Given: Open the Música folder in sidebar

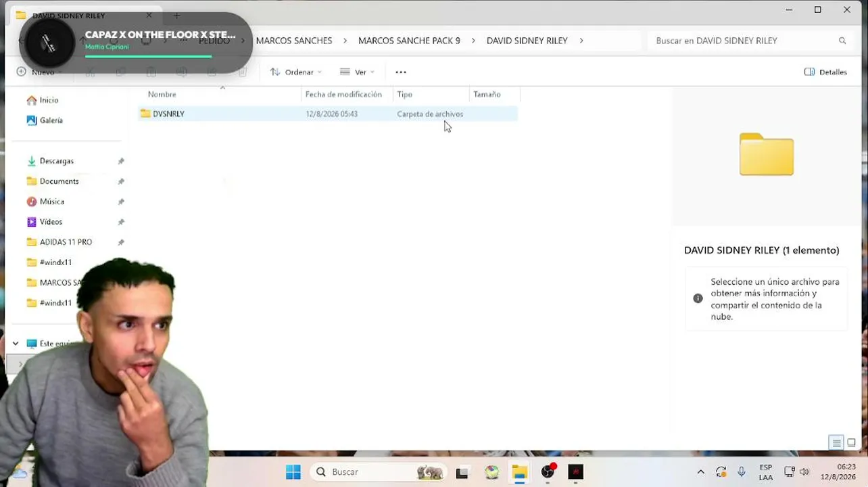Looking at the screenshot, I should point(52,202).
